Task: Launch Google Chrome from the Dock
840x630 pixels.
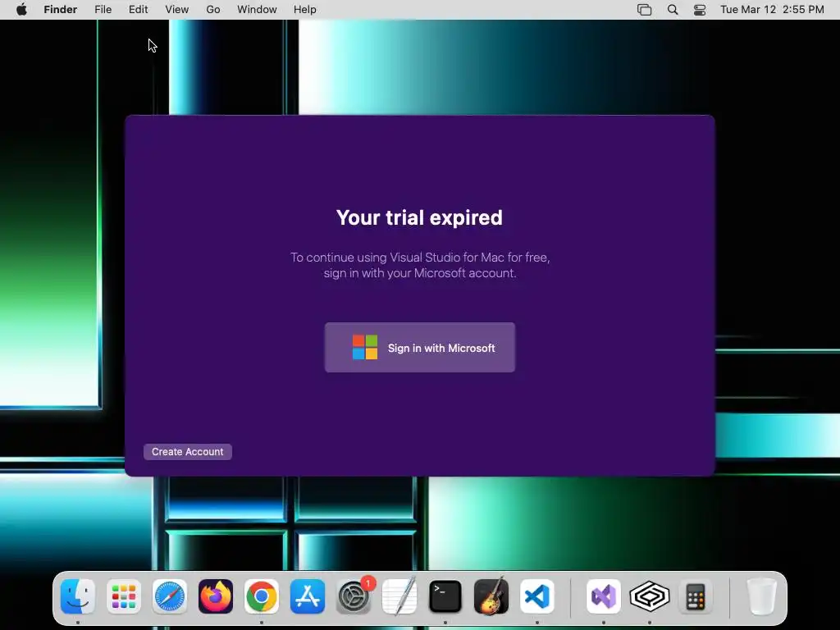Action: click(x=262, y=596)
